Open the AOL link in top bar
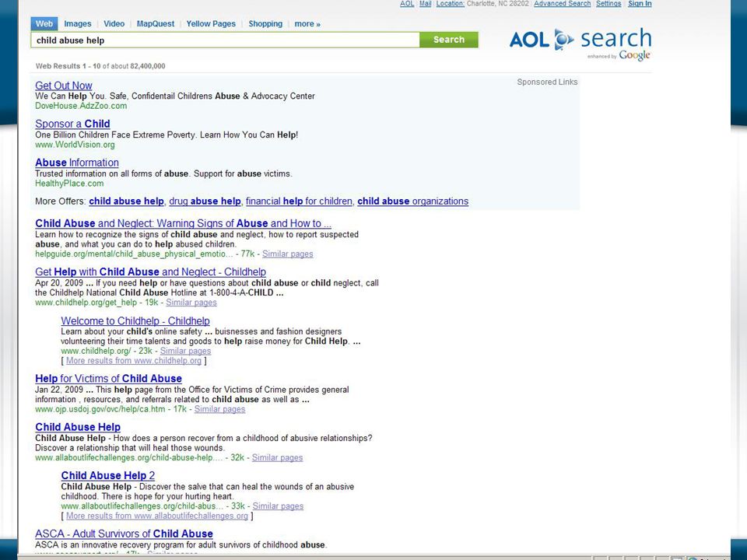Viewport: 747px width, 560px height. click(407, 4)
